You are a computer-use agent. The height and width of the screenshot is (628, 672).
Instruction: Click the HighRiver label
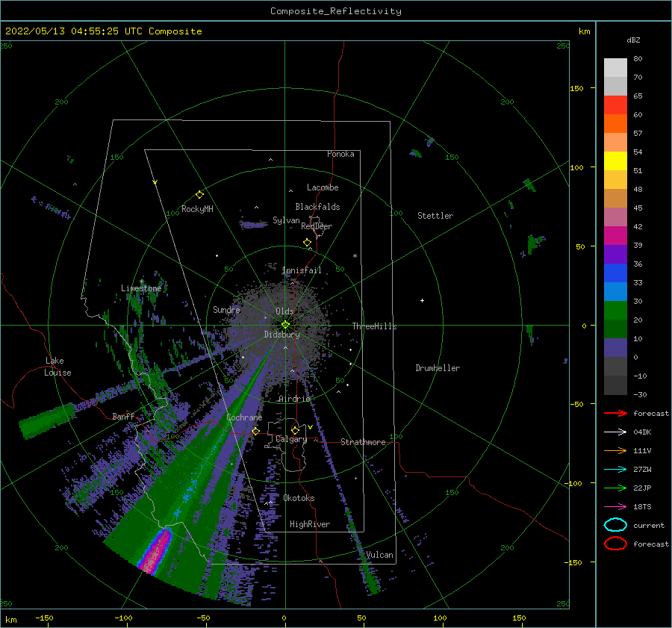coord(310,524)
